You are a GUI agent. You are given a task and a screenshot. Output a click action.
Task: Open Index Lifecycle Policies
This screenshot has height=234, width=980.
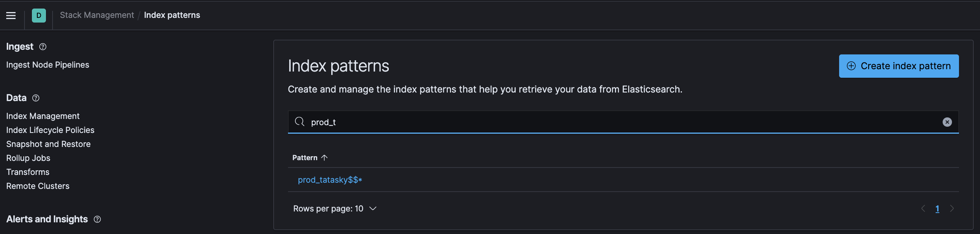(x=50, y=130)
